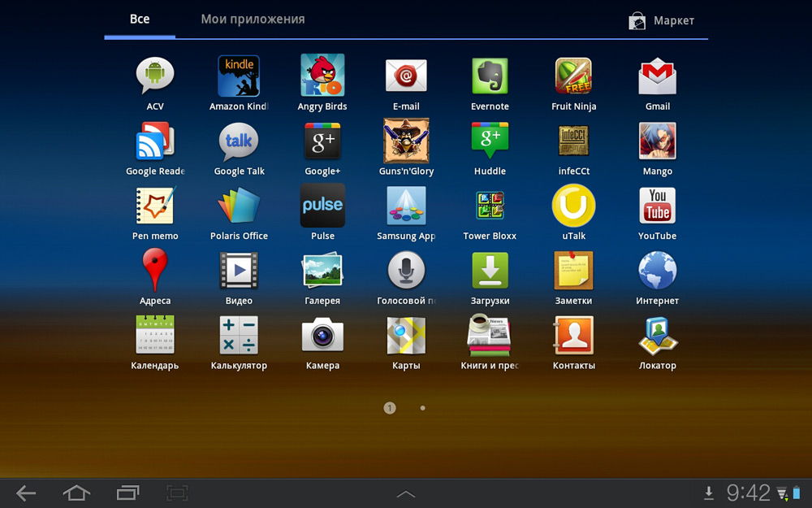Tap the Back navigation button
Screen dimensions: 812x508
(x=25, y=493)
